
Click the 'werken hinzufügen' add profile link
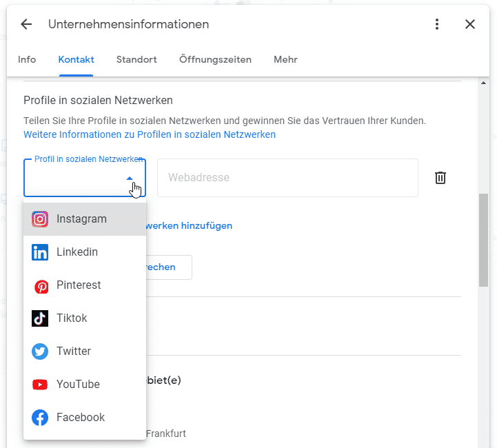coord(190,225)
